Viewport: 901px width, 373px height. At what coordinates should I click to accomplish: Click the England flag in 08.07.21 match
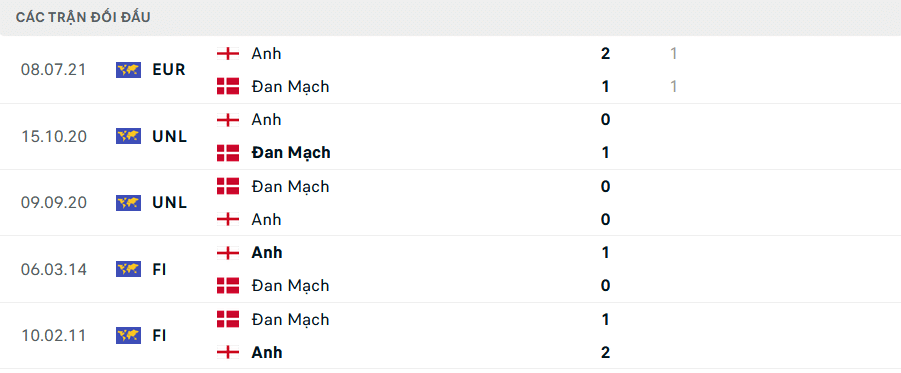click(228, 53)
